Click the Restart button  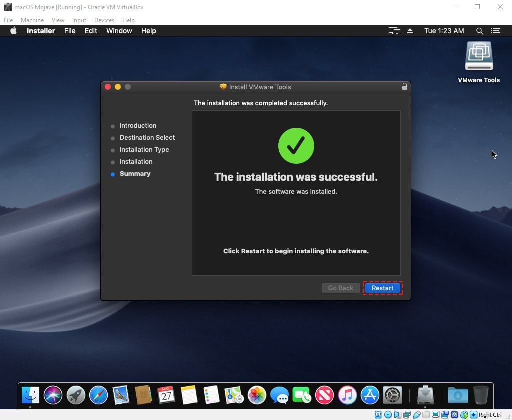coord(383,288)
